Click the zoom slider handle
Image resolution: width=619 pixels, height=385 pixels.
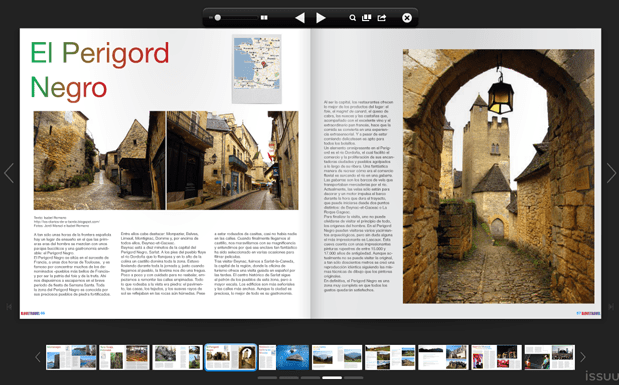218,18
